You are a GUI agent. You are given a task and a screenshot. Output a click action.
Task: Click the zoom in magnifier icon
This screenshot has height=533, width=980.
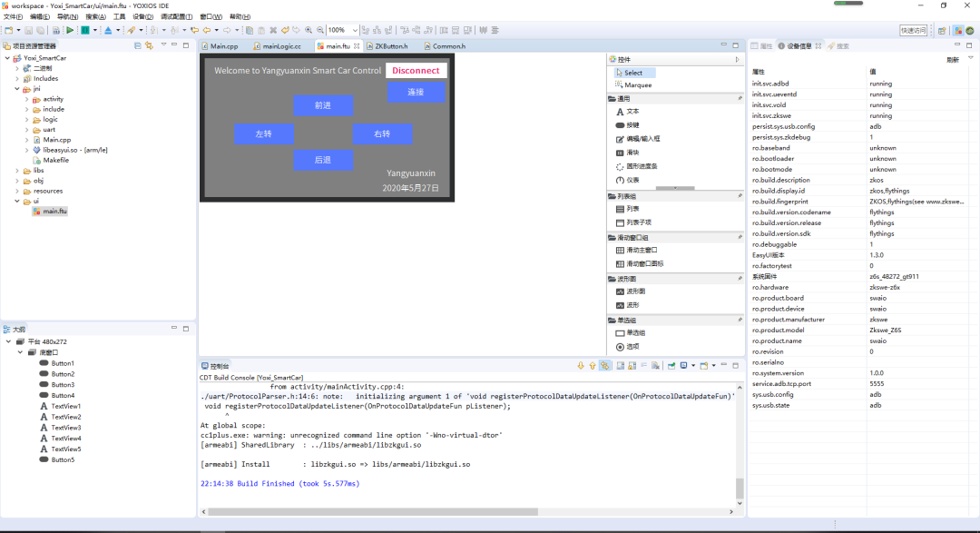(309, 30)
